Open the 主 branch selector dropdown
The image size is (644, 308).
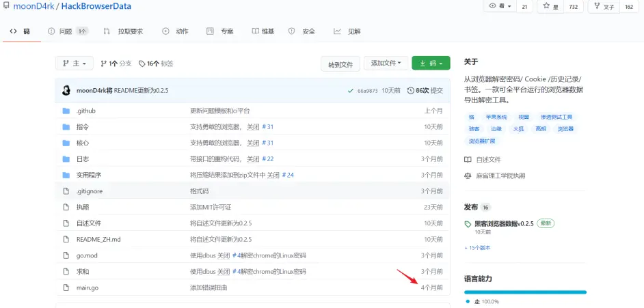[75, 63]
